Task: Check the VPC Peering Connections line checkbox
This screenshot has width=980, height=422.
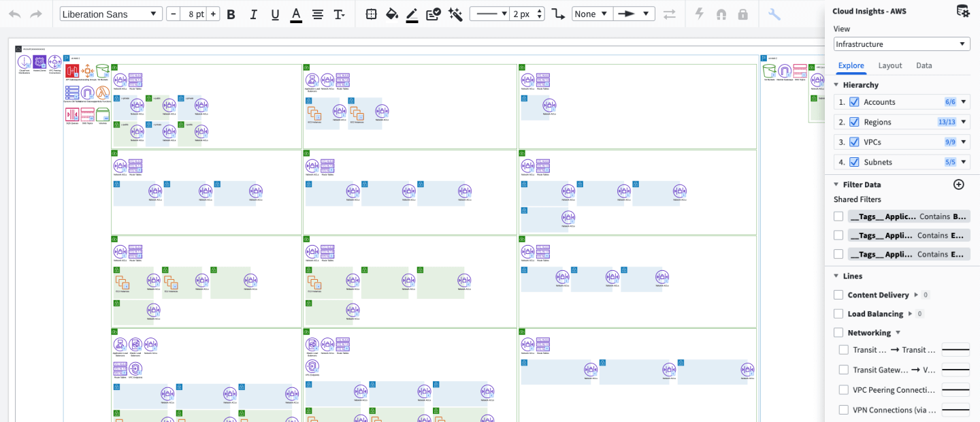Action: point(844,390)
